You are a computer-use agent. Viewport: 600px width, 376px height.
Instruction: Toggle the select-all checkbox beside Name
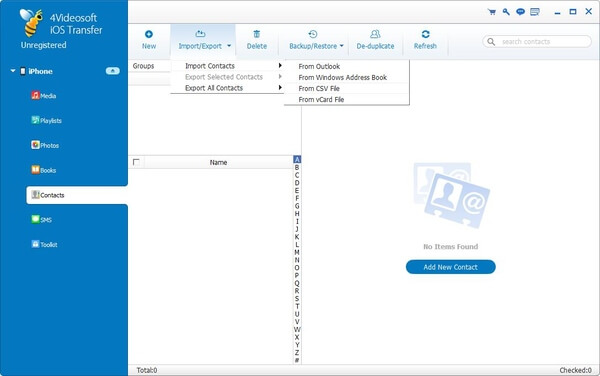click(x=136, y=162)
